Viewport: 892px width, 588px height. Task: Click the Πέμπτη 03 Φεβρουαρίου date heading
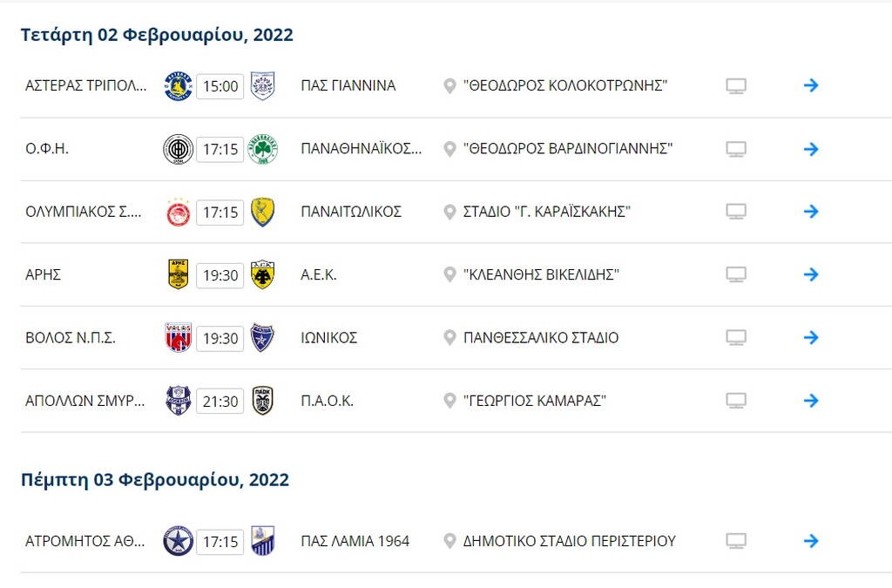coord(154,478)
